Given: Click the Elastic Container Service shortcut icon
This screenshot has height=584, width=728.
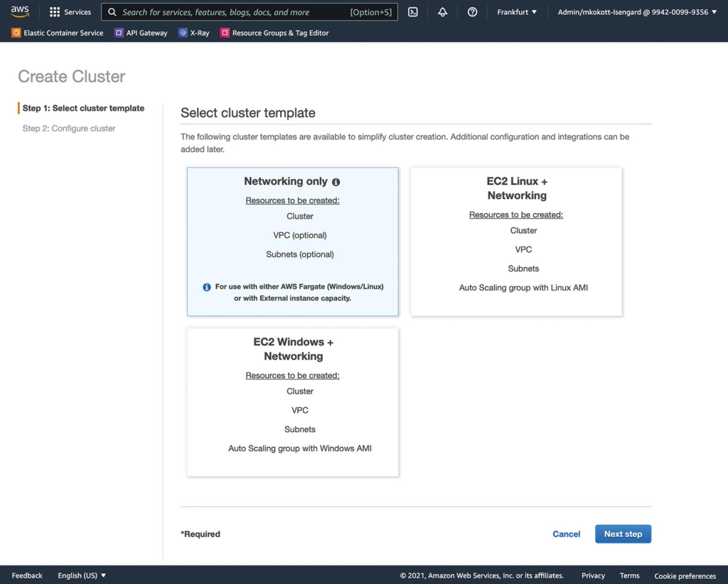Looking at the screenshot, I should pyautogui.click(x=16, y=33).
